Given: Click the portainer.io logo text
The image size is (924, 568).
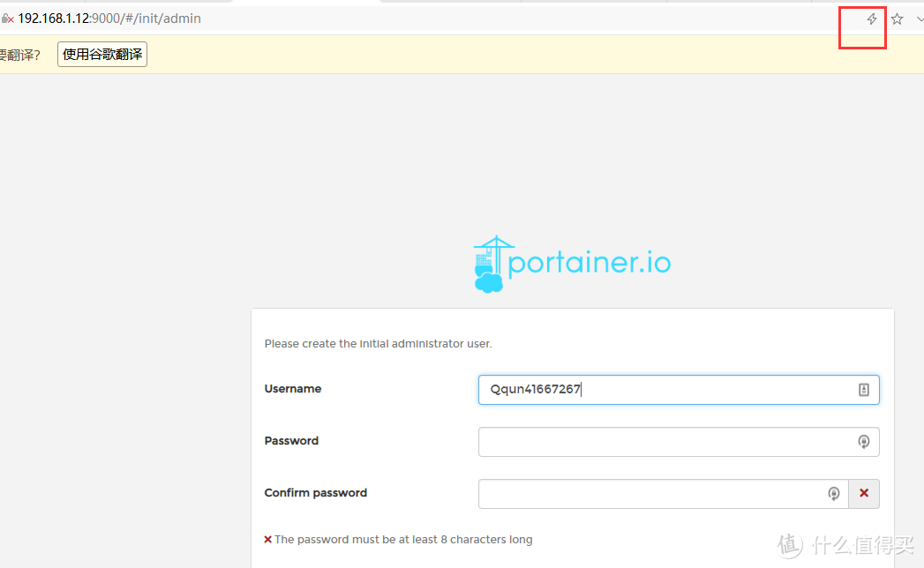Looking at the screenshot, I should [x=590, y=263].
